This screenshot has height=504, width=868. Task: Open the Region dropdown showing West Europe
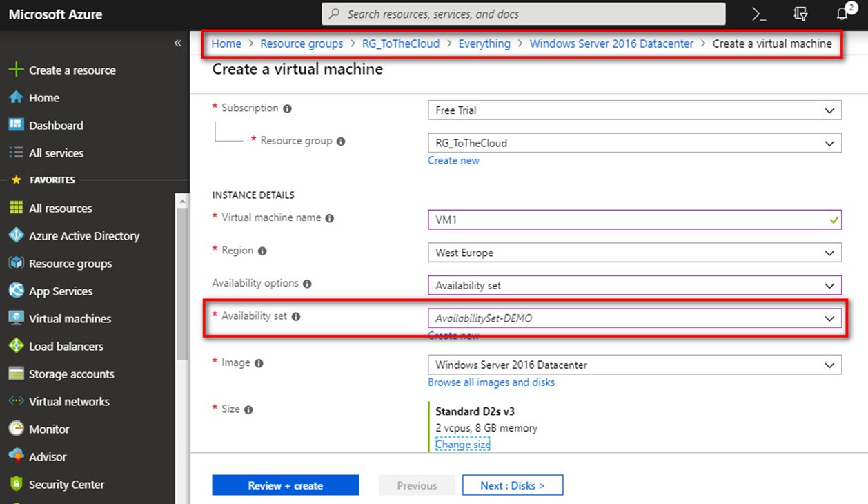(x=635, y=253)
